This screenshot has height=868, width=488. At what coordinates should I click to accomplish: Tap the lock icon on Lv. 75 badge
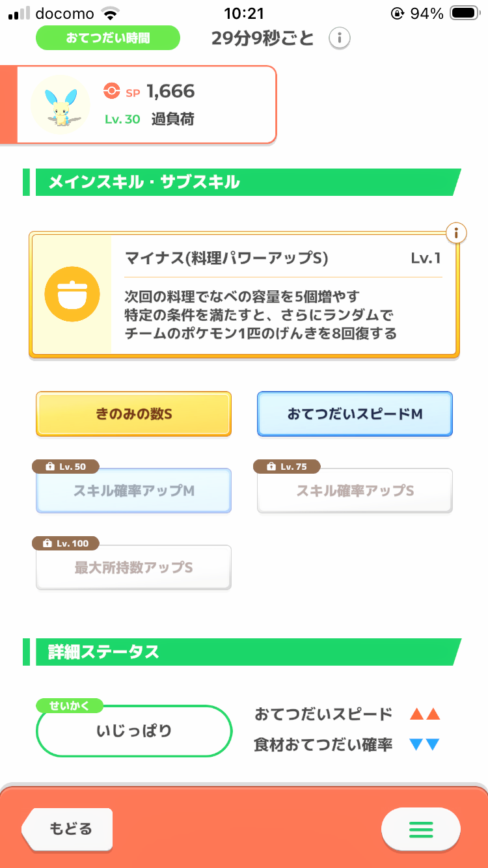271,467
